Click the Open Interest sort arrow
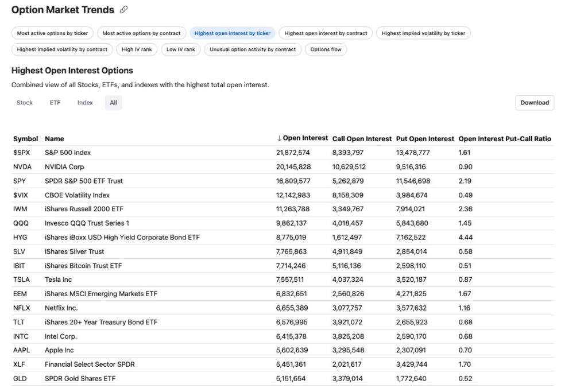588x388 pixels. pos(279,138)
